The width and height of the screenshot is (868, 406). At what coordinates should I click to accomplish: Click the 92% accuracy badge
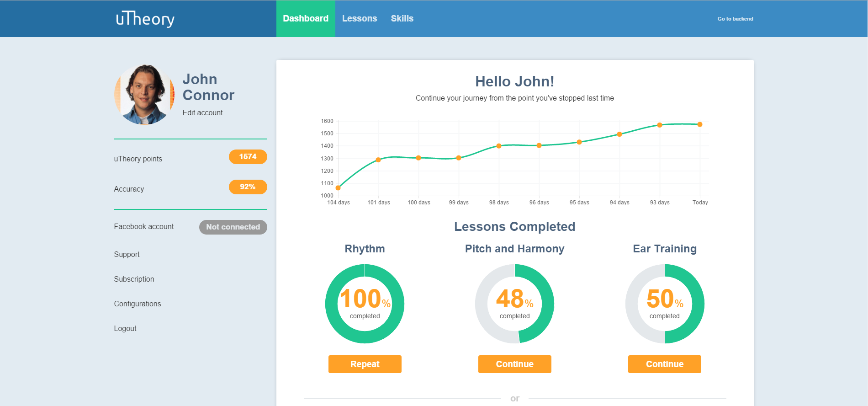point(248,187)
